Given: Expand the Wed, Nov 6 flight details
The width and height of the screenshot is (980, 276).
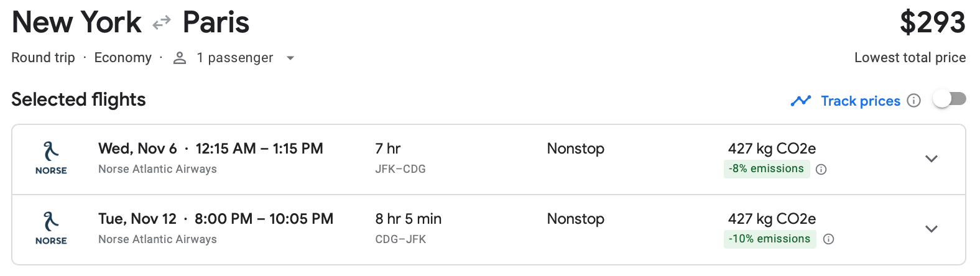Looking at the screenshot, I should pyautogui.click(x=931, y=159).
